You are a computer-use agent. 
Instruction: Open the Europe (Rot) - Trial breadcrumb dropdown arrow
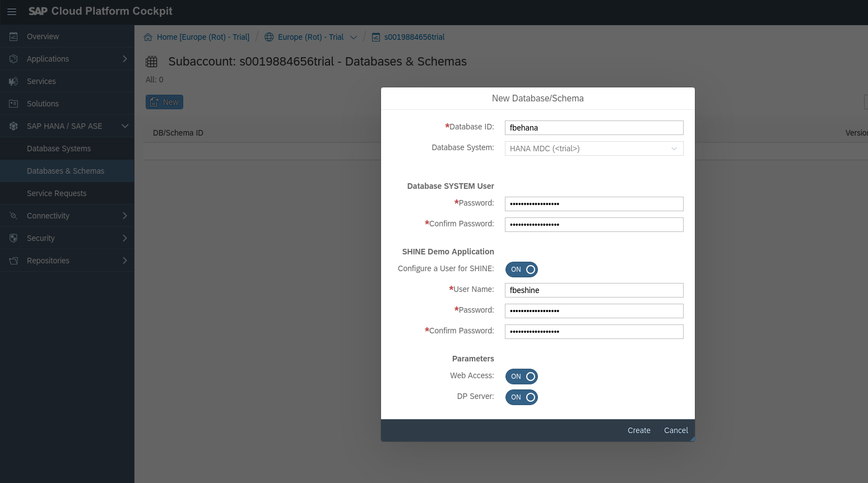pos(354,38)
